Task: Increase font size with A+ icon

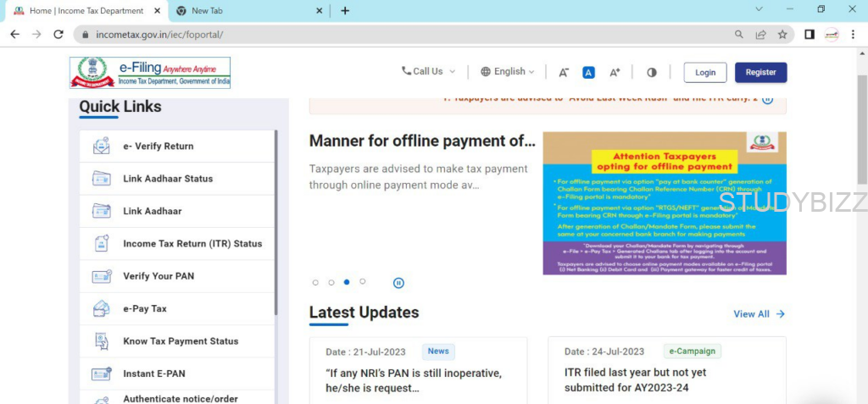Action: (x=615, y=73)
